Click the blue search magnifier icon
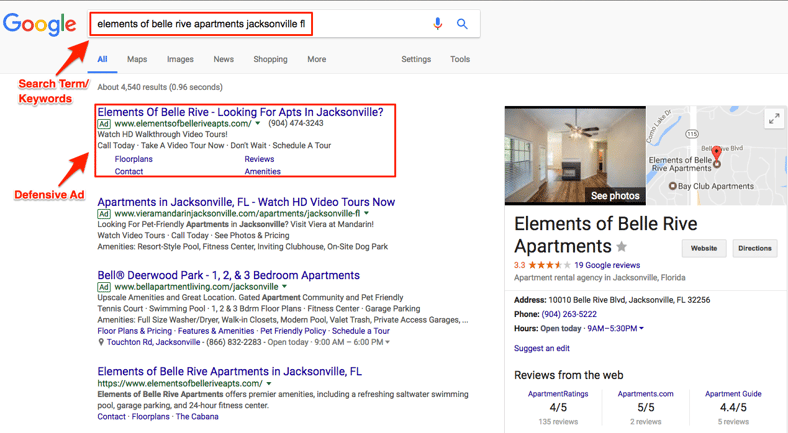788x433 pixels. pos(462,24)
